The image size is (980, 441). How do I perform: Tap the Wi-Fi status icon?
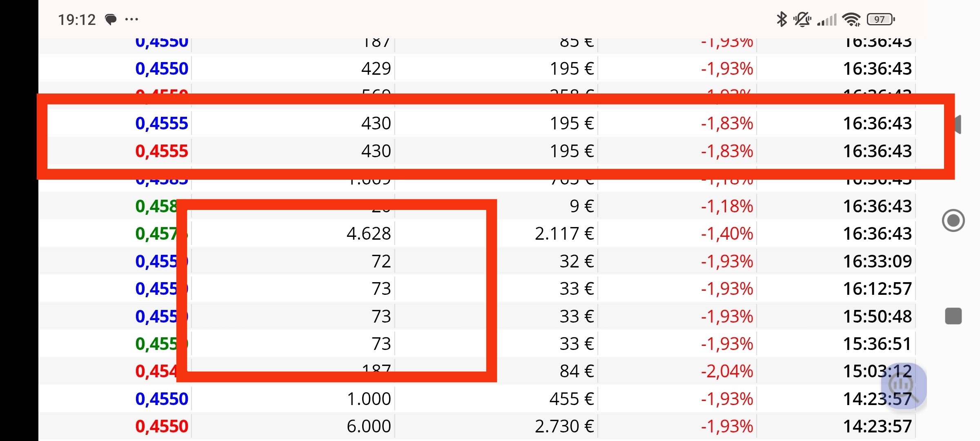click(852, 19)
